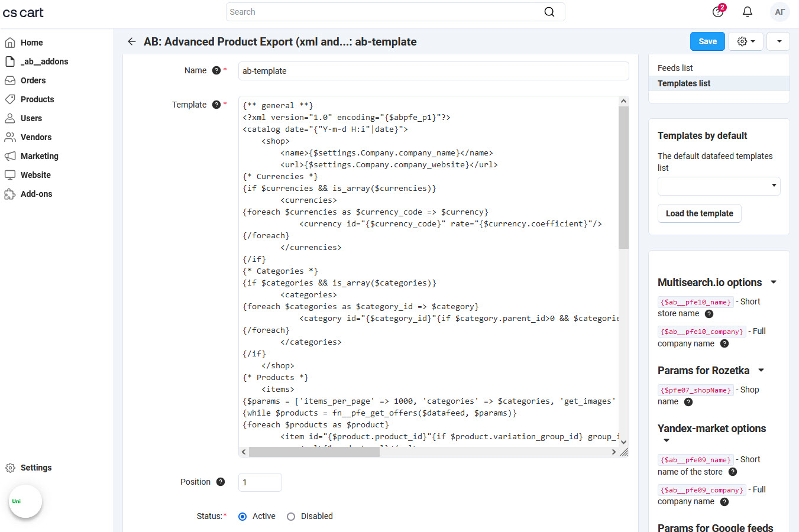The image size is (799, 532).
Task: Click the help icon next to Position
Action: coord(221,482)
